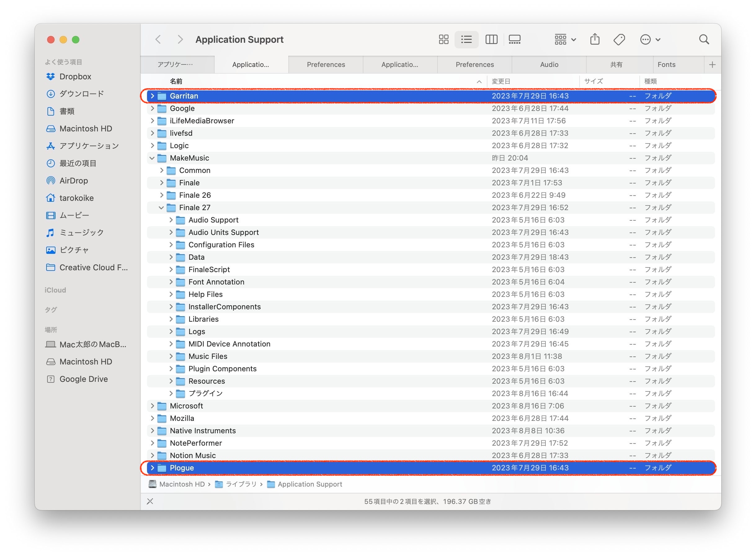Click ライブラリ in the path bar
Image resolution: width=756 pixels, height=556 pixels.
point(236,484)
